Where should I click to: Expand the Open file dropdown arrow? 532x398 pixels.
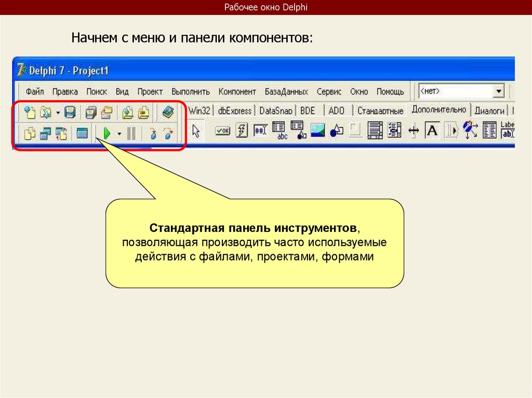58,113
